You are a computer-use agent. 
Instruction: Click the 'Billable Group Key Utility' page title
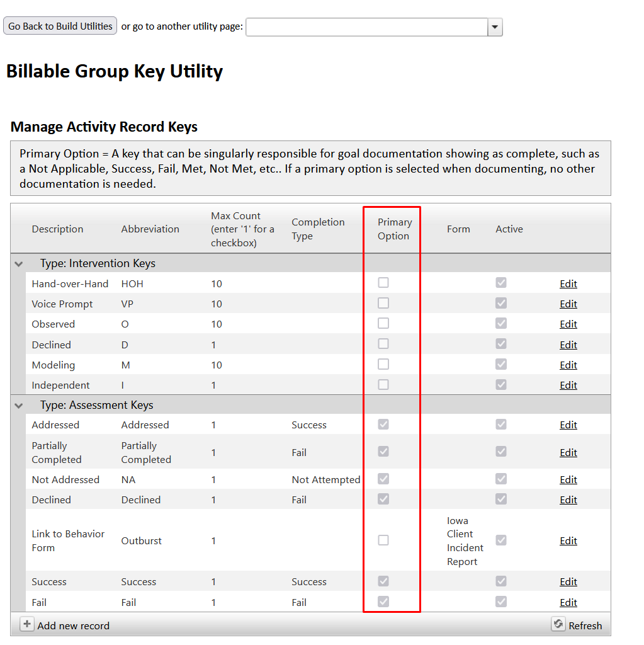[x=115, y=72]
